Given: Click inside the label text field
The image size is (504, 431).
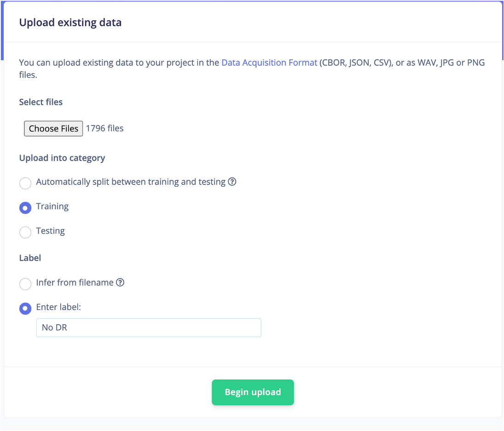Looking at the screenshot, I should click(148, 328).
